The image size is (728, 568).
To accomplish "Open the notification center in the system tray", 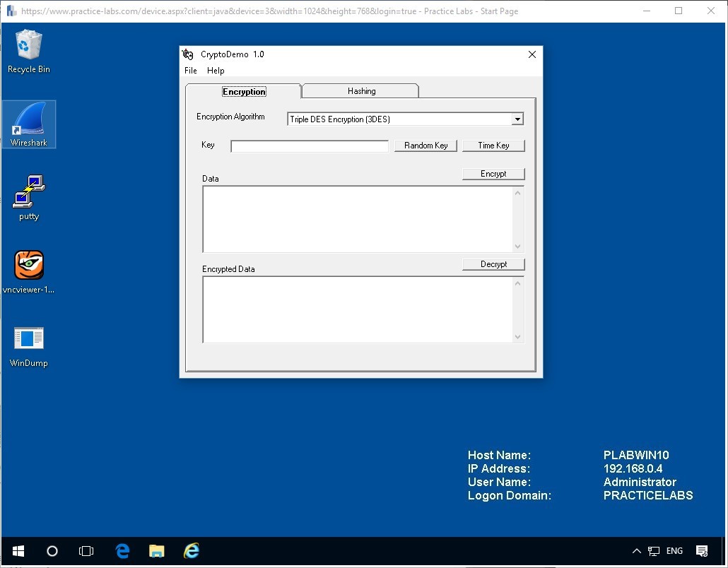I will (702, 551).
